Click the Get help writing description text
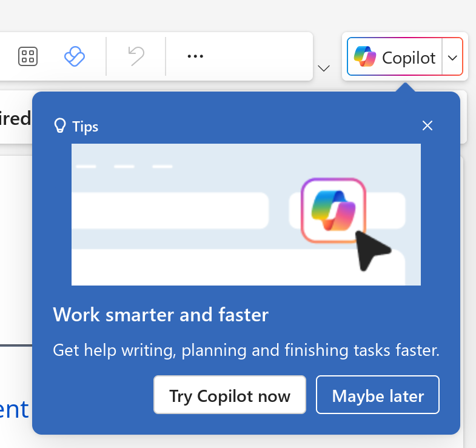 coord(246,350)
